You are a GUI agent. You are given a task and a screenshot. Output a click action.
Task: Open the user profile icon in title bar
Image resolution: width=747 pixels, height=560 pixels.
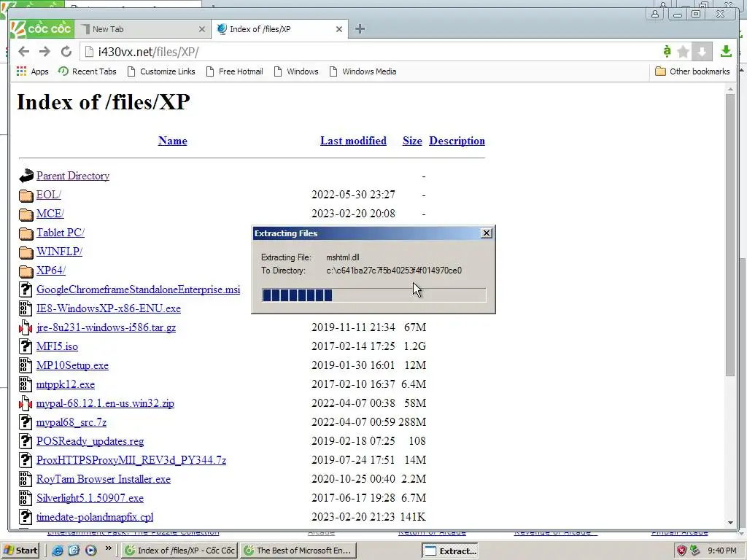pyautogui.click(x=656, y=14)
